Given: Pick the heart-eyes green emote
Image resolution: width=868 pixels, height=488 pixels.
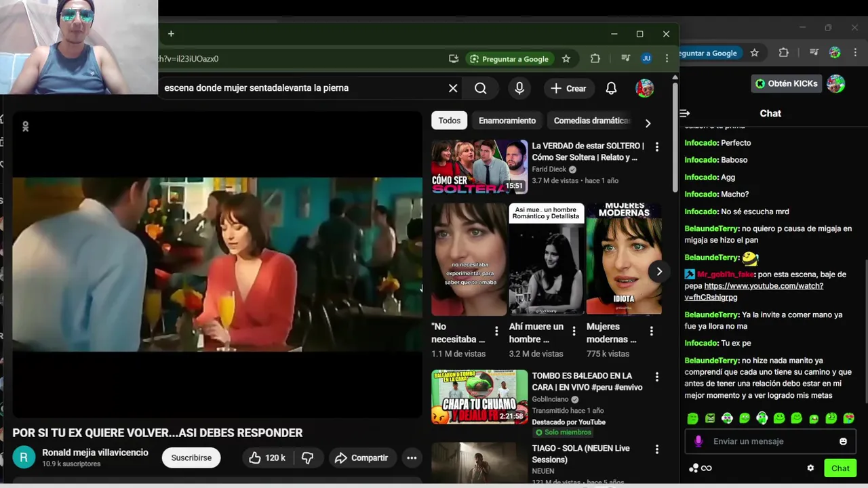Looking at the screenshot, I should [848, 418].
